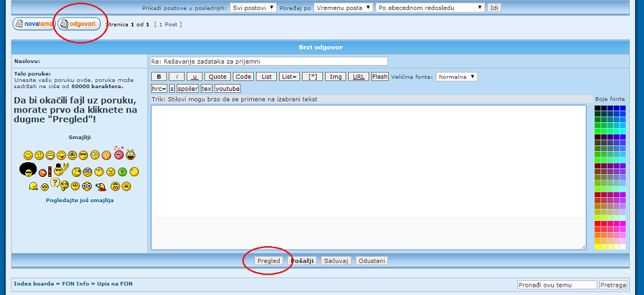Open the 'Svi postovi' dropdown

(253, 8)
